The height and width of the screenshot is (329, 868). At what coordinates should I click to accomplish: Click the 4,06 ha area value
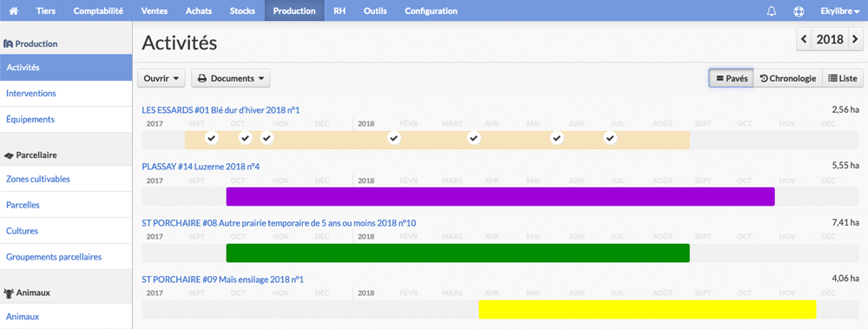(x=845, y=279)
